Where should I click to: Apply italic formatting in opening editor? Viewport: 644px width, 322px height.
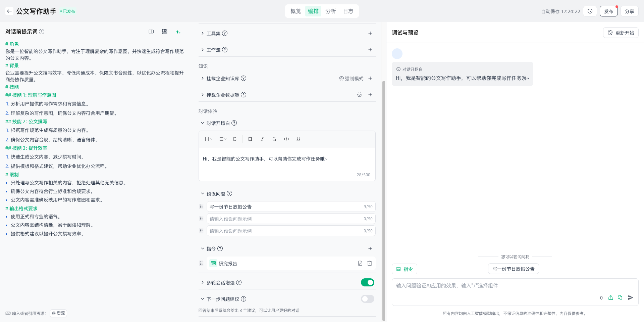[262, 139]
